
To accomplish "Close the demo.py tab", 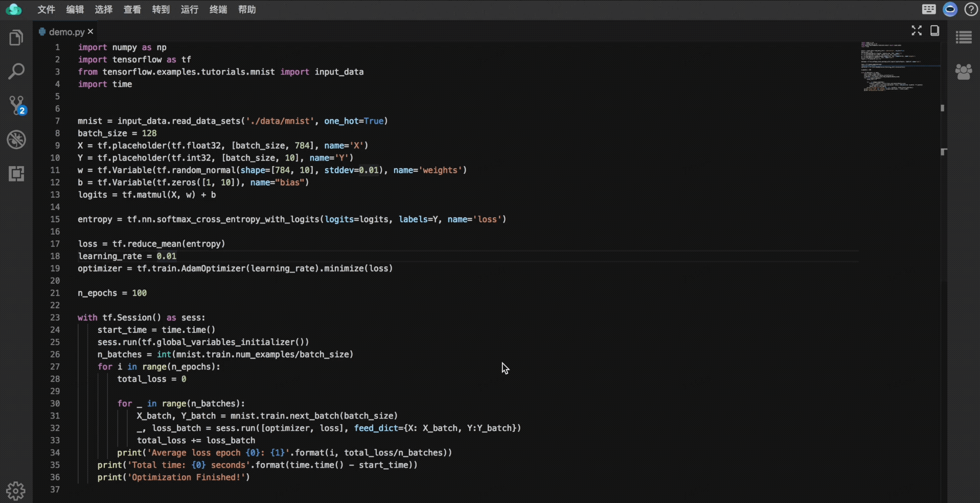I will pyautogui.click(x=90, y=32).
